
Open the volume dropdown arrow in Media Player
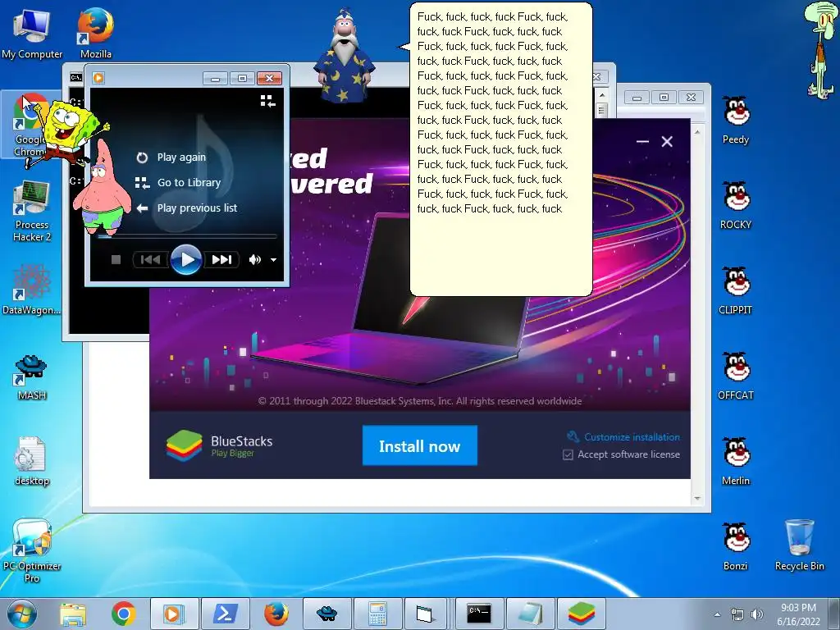coord(273,260)
